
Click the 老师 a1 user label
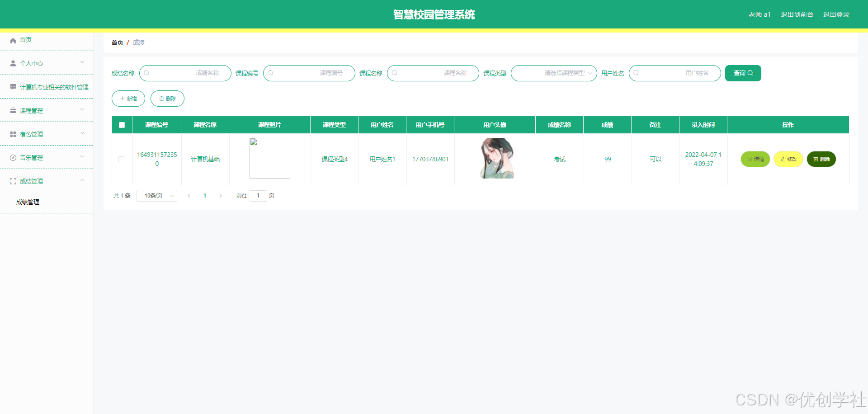coord(759,14)
